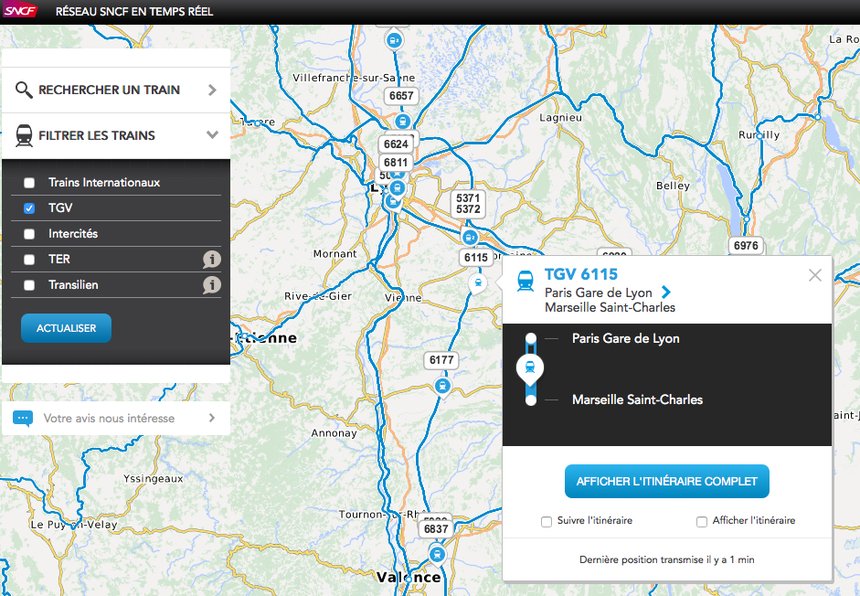The width and height of the screenshot is (860, 596).
Task: Enable Trains Internationaux filter
Action: 29,183
